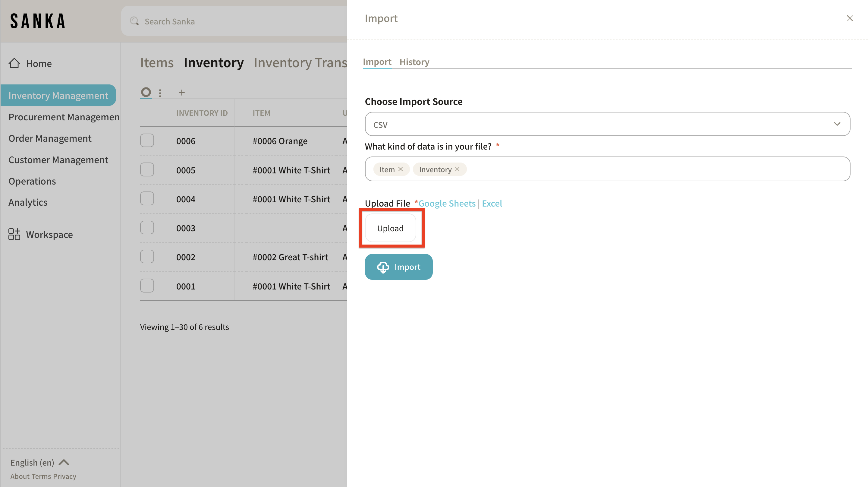Screen dimensions: 868x487
Task: Select the circular view icon
Action: tap(146, 92)
